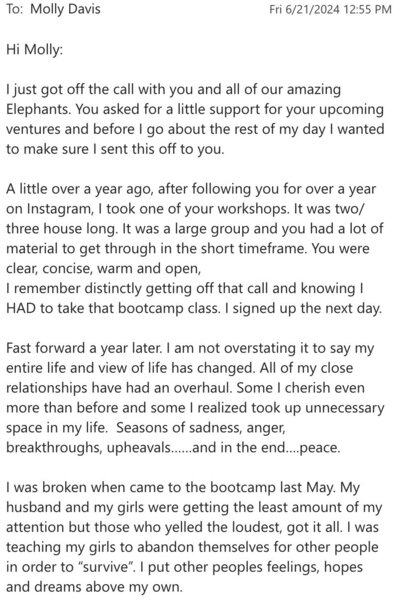Click the capitalized word "HAD"
The height and width of the screenshot is (613, 400).
[21, 308]
